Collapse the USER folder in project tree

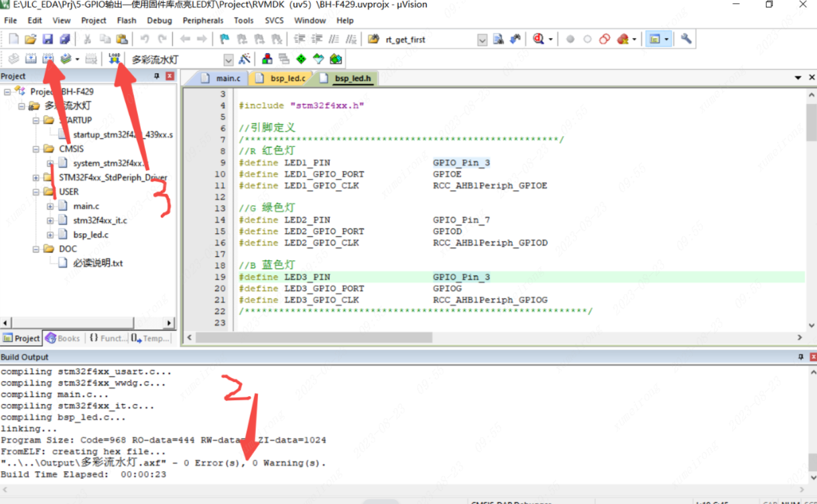pyautogui.click(x=36, y=192)
